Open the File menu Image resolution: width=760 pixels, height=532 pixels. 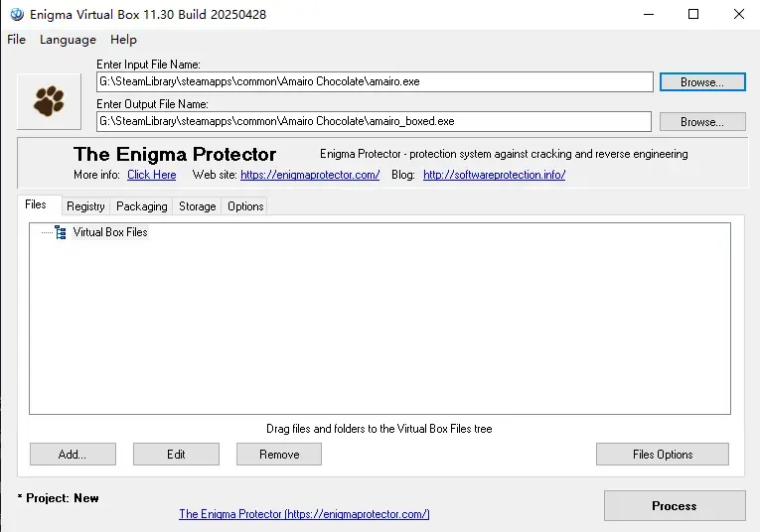tap(17, 40)
